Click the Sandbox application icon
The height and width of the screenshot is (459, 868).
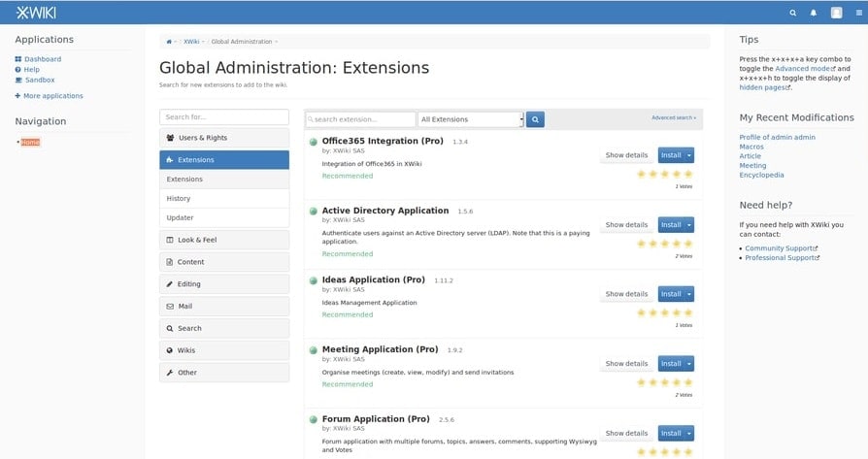pos(18,81)
